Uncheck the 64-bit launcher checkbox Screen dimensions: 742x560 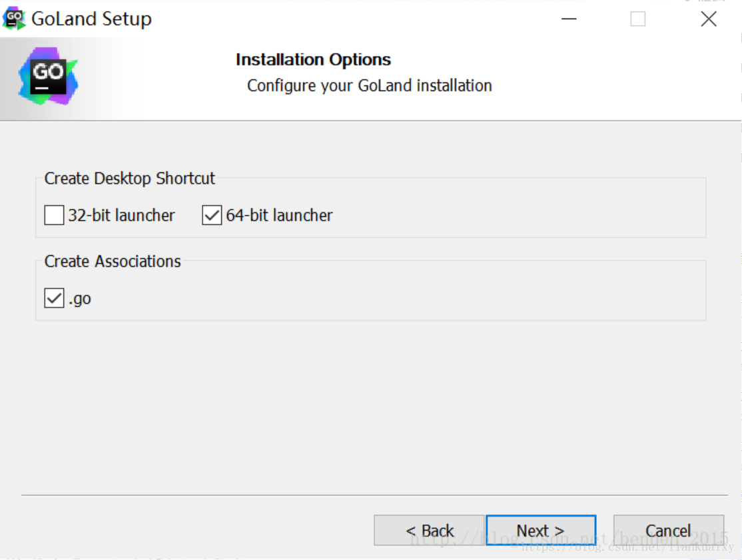point(212,216)
